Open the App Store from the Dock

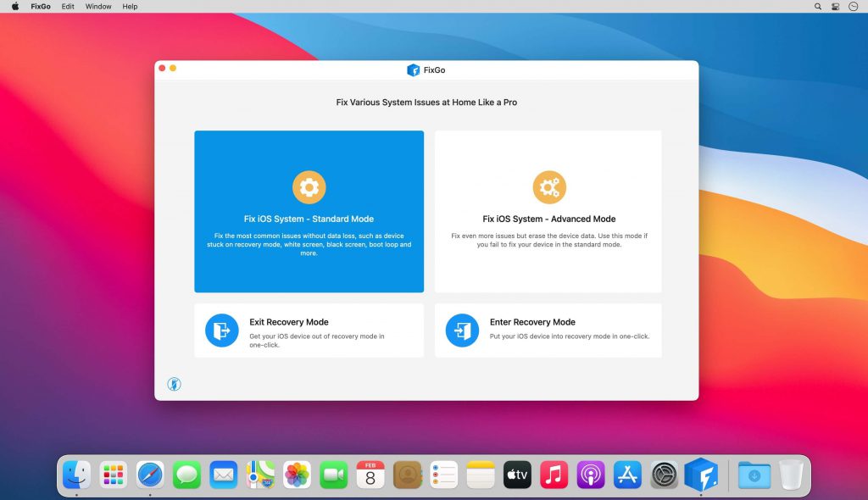click(626, 475)
